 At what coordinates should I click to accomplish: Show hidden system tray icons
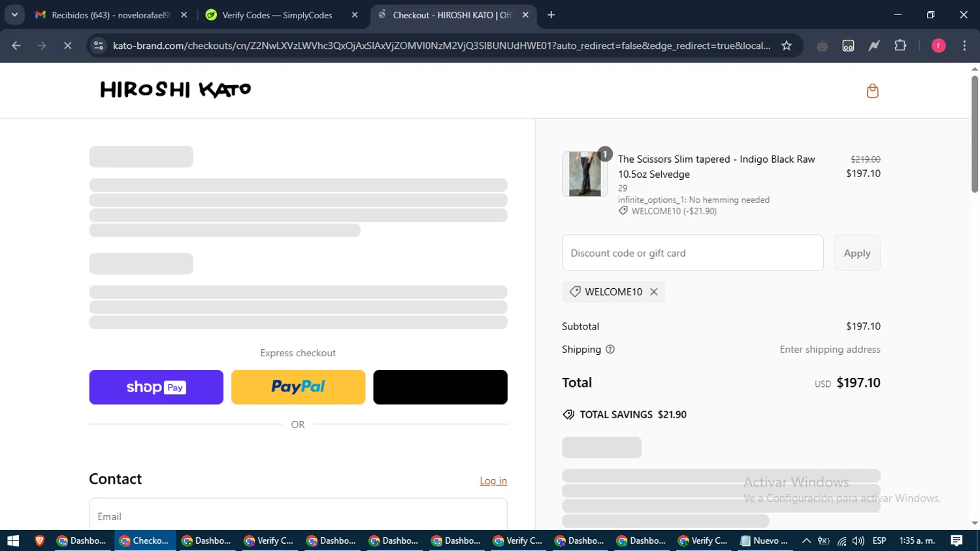pos(806,541)
